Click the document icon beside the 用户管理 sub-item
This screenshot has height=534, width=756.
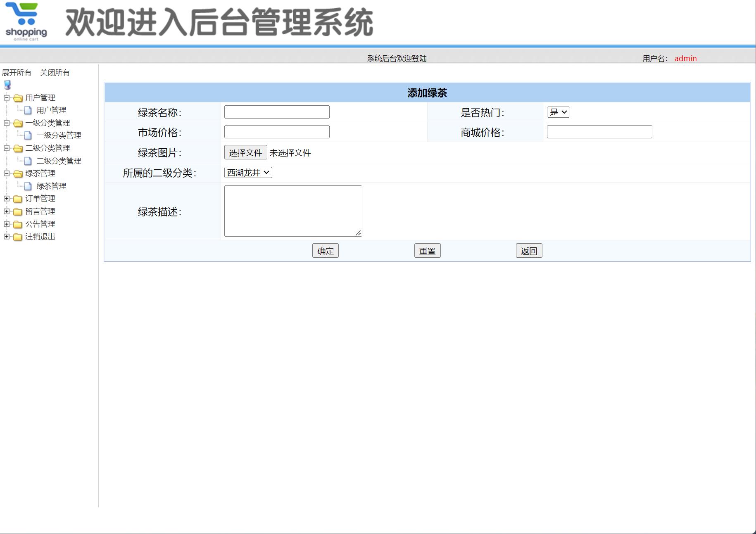27,110
